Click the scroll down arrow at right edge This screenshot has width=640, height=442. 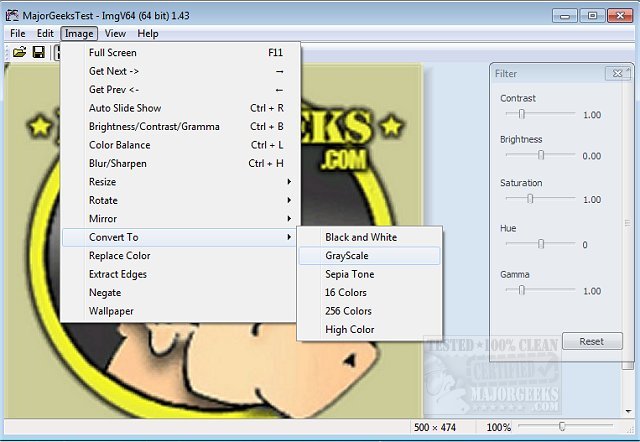click(629, 411)
